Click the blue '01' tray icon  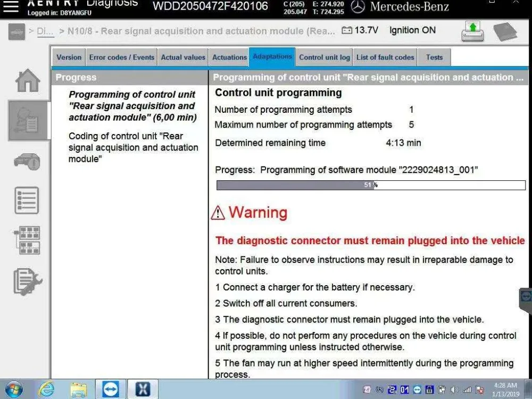pos(404,390)
